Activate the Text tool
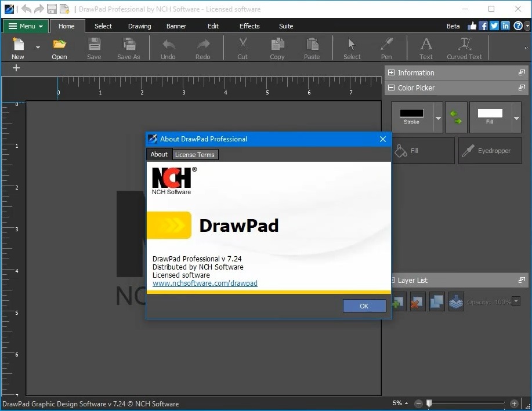The width and height of the screenshot is (532, 411). click(x=426, y=48)
